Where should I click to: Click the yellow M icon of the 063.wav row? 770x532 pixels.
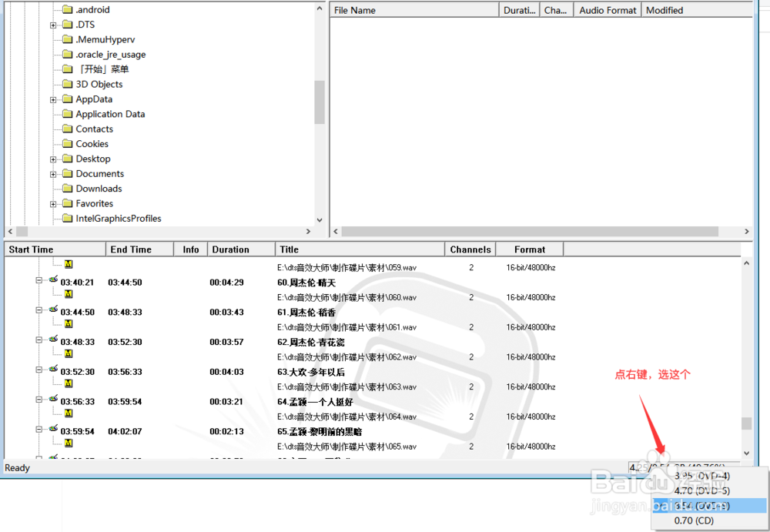pos(69,383)
